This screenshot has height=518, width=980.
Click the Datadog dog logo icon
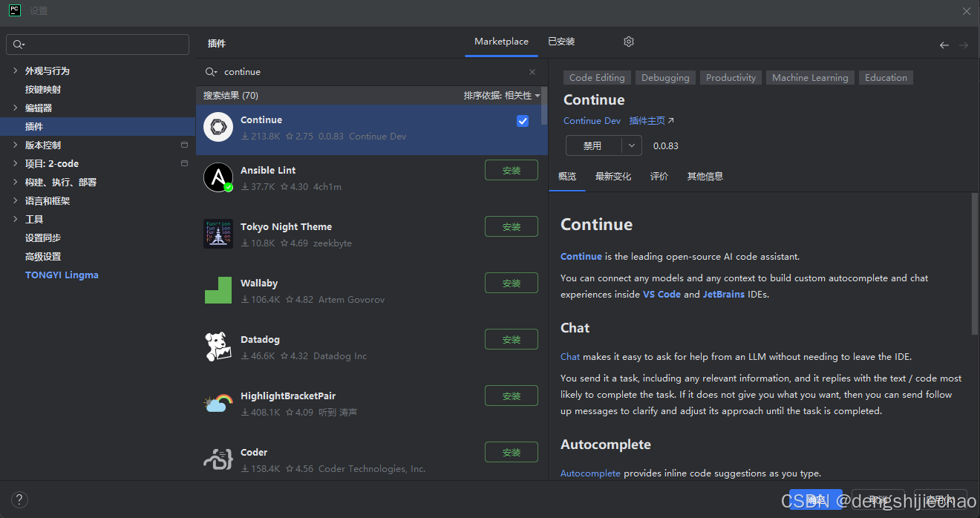[x=218, y=347]
